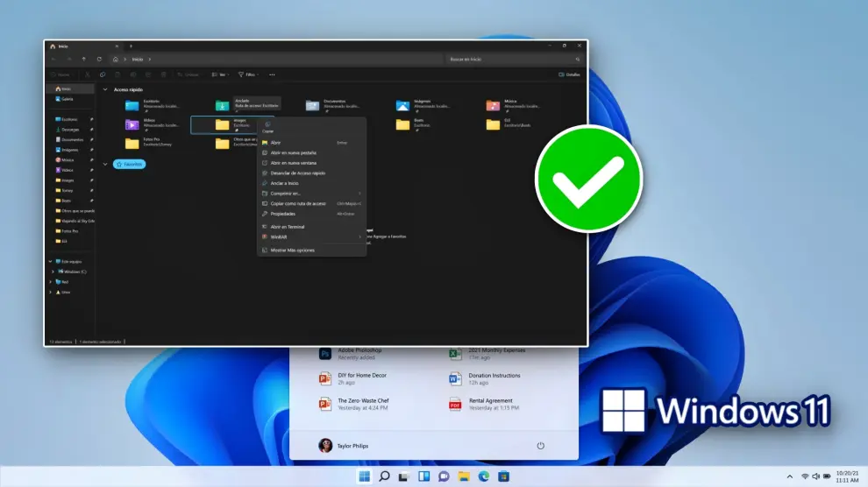Screen dimensions: 868x487
Task: Click the refresh icon in the navigation bar
Action: tap(99, 60)
